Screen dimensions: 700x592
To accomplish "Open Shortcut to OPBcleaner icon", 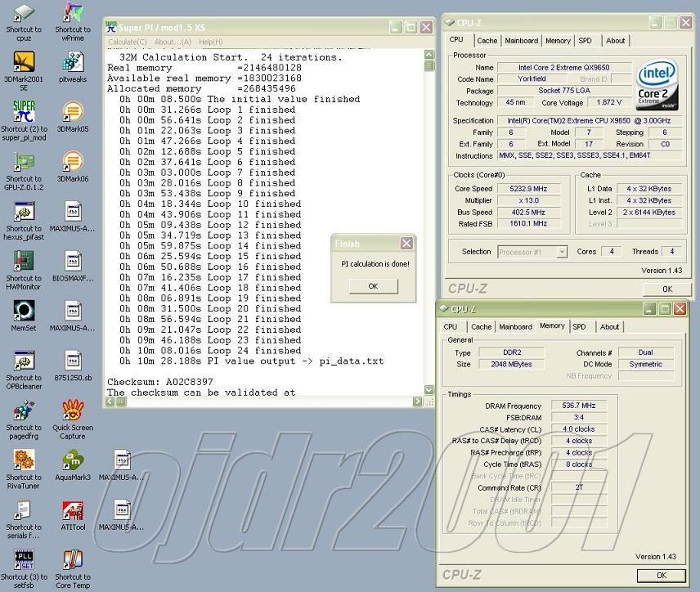I will [24, 370].
